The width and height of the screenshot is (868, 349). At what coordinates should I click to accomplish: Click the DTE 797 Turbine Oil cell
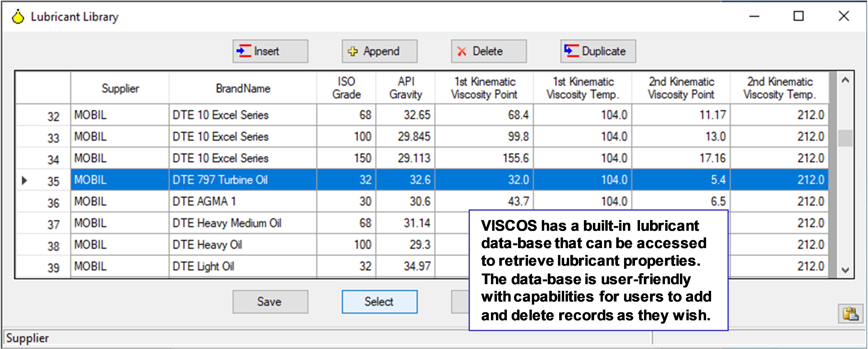point(243,180)
